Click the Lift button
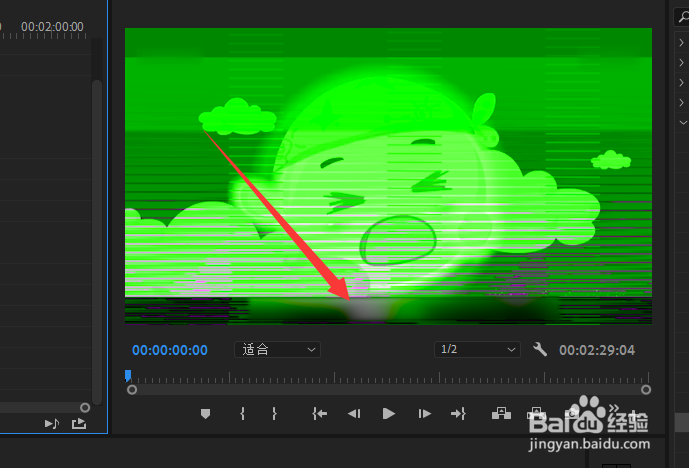The width and height of the screenshot is (689, 468). (x=501, y=413)
